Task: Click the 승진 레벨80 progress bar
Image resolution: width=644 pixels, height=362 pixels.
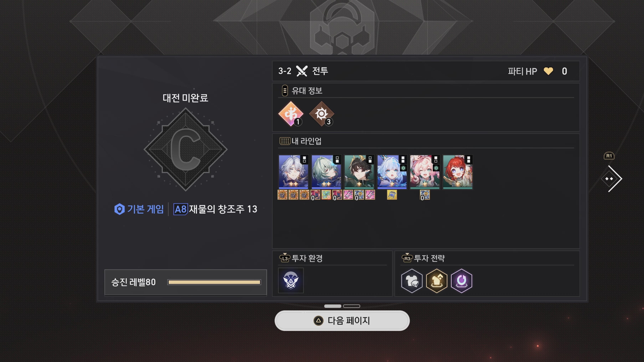Action: (x=214, y=282)
